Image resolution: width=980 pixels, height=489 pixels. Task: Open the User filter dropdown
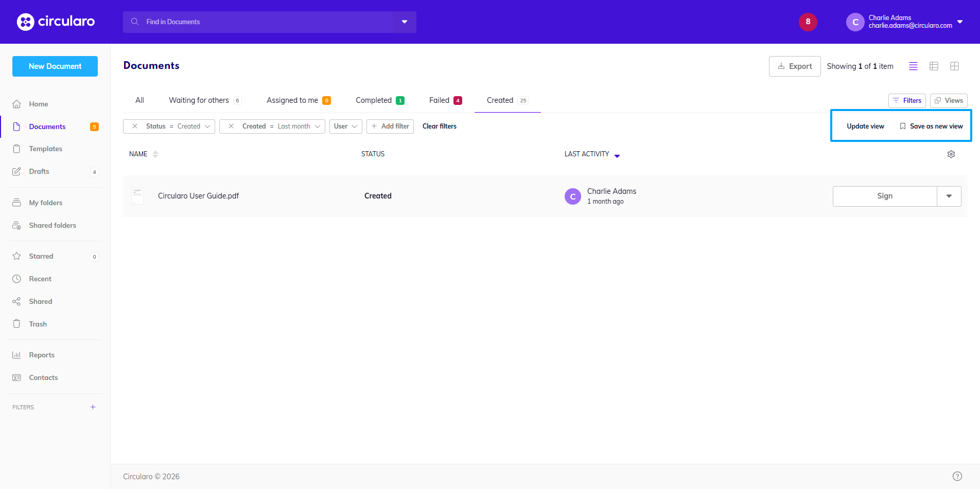click(x=345, y=126)
